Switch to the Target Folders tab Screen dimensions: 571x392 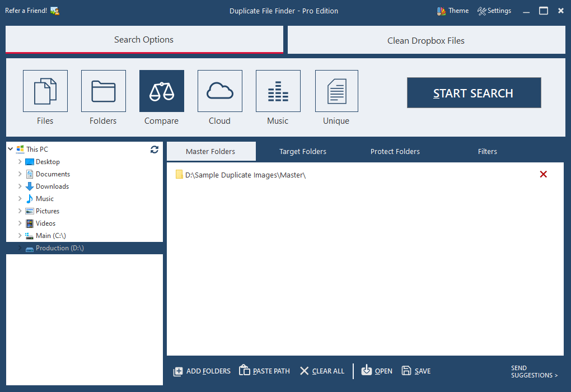point(303,152)
